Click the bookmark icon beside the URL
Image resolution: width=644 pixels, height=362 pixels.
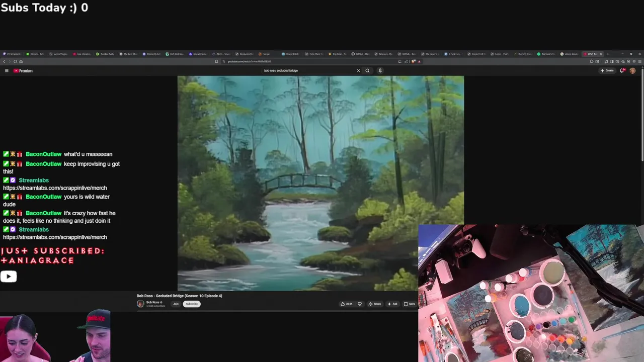coord(216,61)
